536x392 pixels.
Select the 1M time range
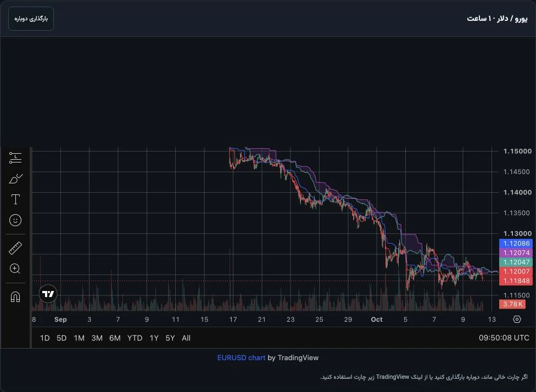pos(79,338)
